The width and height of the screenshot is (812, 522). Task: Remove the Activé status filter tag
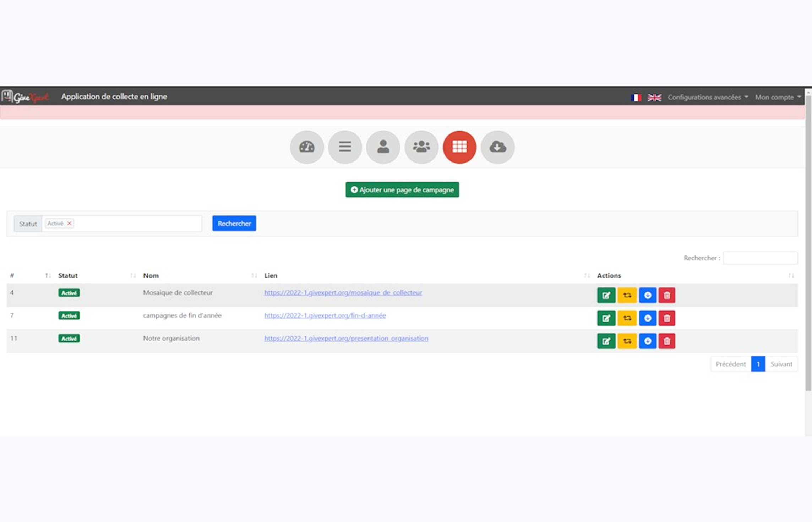pos(70,223)
